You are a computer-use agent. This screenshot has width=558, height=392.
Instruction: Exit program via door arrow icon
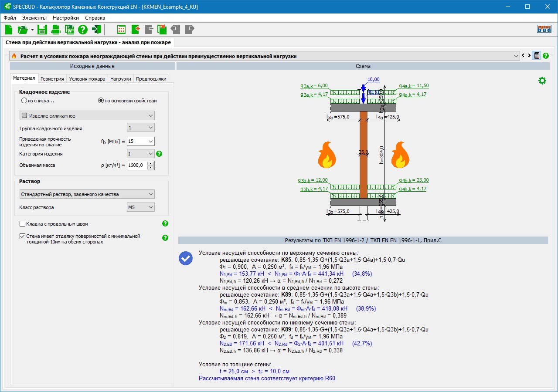point(97,30)
